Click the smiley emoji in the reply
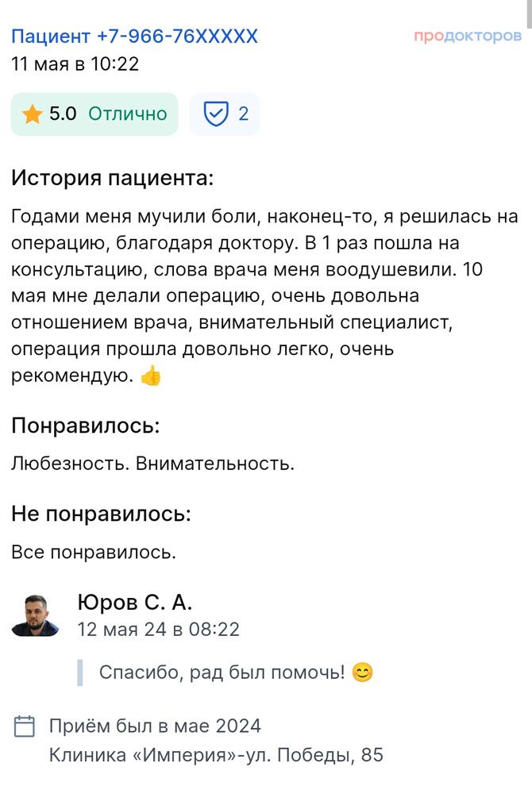The image size is (532, 794). 362,673
